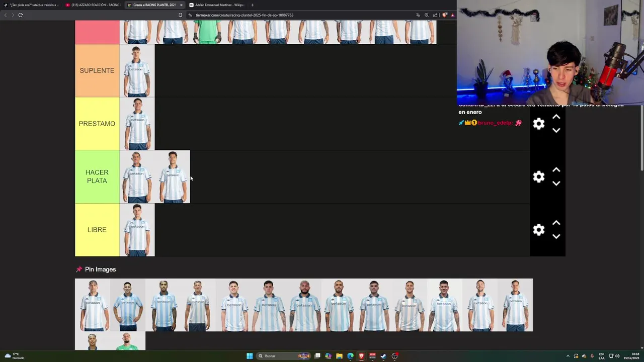Move HACER PLATA tier row down
This screenshot has height=362, width=644.
click(556, 184)
